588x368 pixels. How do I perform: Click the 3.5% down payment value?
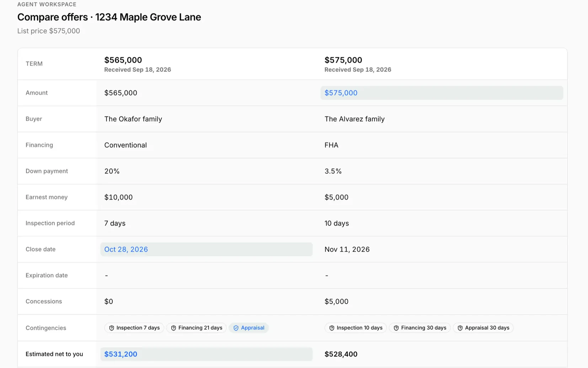coord(333,171)
